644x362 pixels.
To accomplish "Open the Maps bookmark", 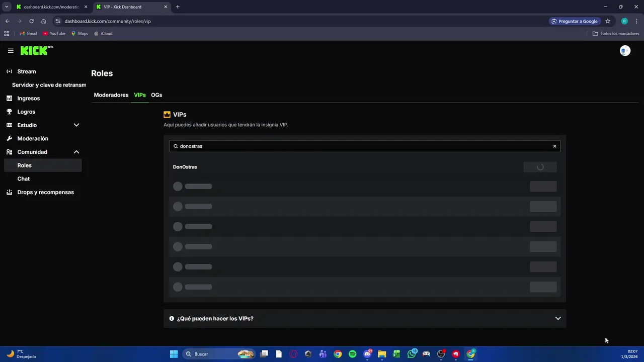I will 79,34.
